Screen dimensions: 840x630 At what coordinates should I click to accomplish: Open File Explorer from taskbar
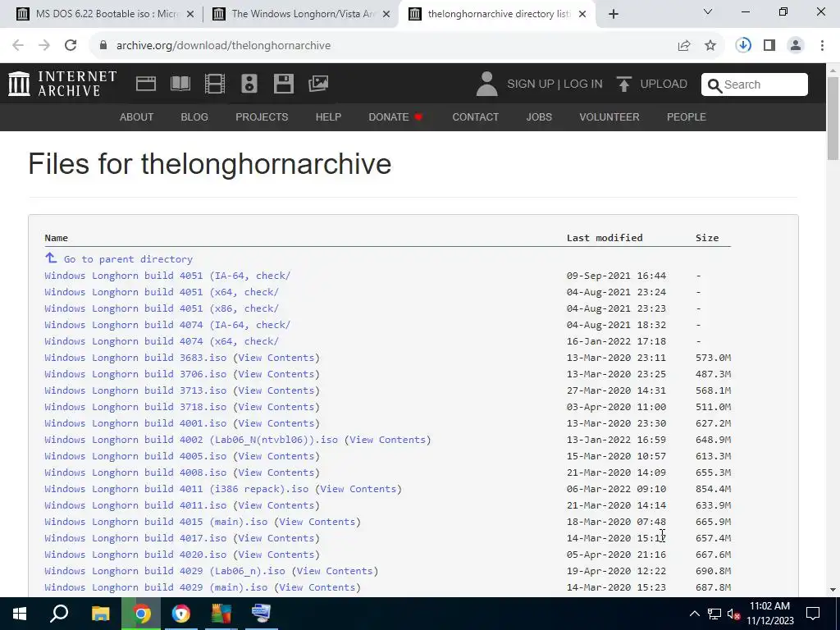tap(100, 614)
